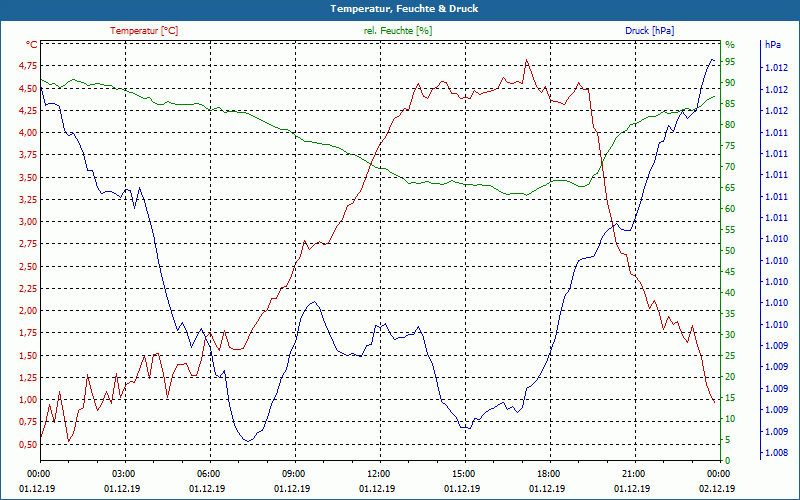Viewport: 800px width, 500px height.
Task: Click the '70' humidity axis value
Action: [x=730, y=167]
